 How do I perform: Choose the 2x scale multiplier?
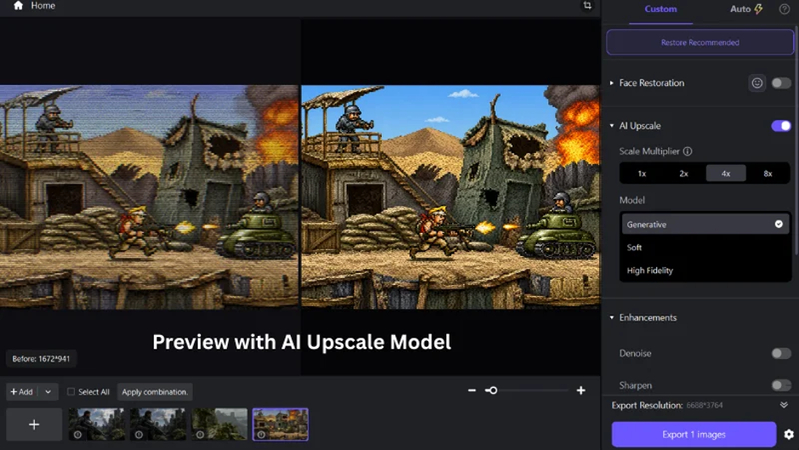pos(684,174)
